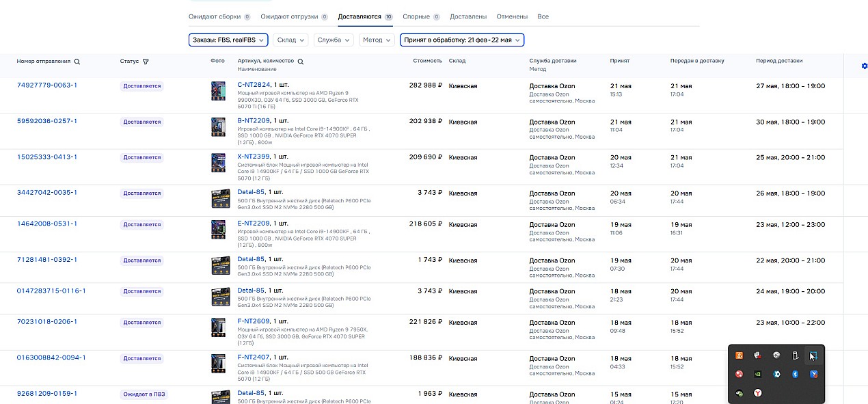868x404 pixels.
Task: Open shipment 59592036-0257-1
Action: click(47, 121)
